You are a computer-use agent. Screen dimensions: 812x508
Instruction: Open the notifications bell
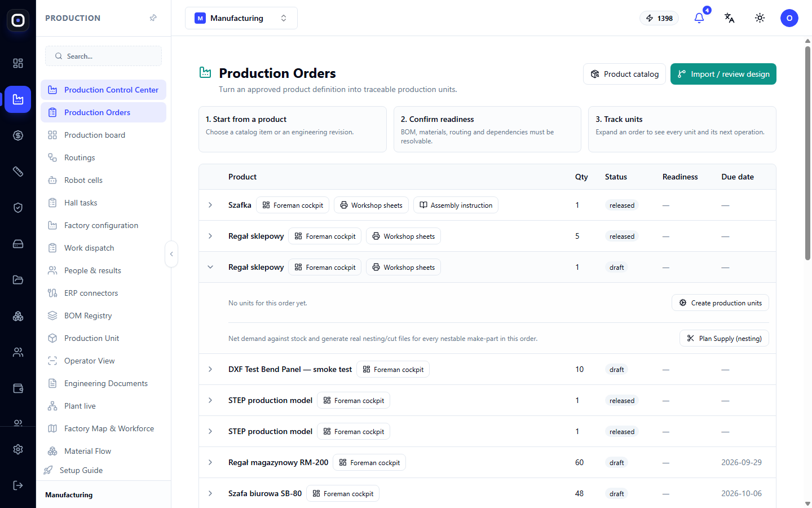[699, 18]
